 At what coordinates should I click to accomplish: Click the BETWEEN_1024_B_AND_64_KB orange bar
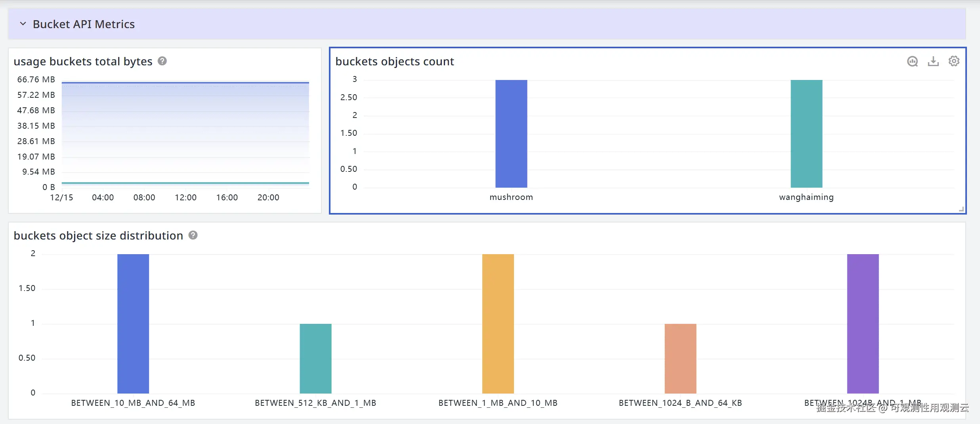click(x=680, y=359)
